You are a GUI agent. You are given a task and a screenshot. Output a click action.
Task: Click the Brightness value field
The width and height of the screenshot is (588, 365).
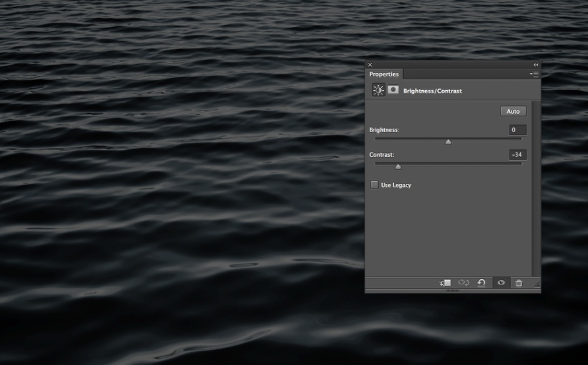tap(517, 130)
